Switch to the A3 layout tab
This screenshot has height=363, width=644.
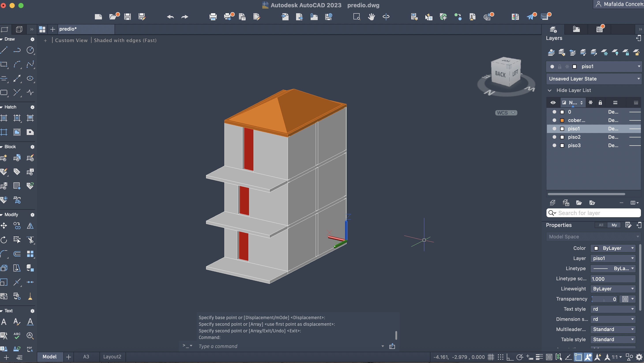point(86,357)
